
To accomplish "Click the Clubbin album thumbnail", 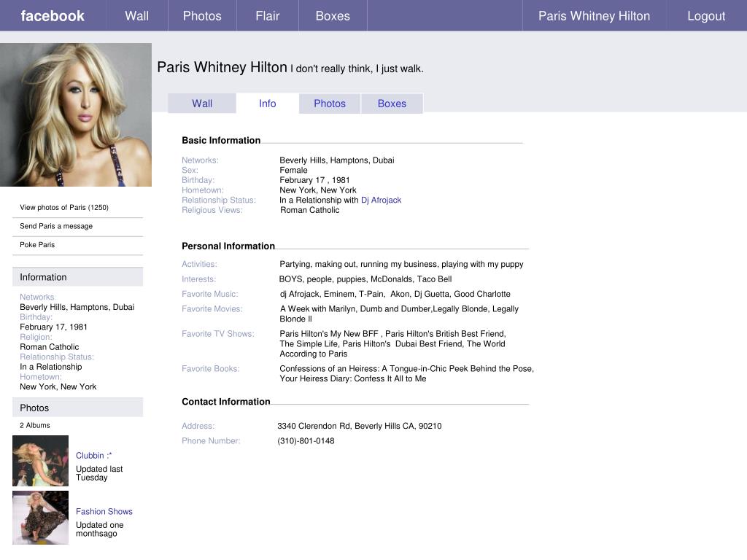I will pos(41,461).
